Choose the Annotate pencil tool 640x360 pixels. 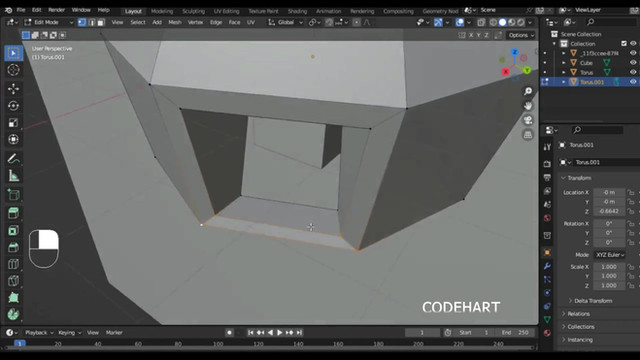13,159
